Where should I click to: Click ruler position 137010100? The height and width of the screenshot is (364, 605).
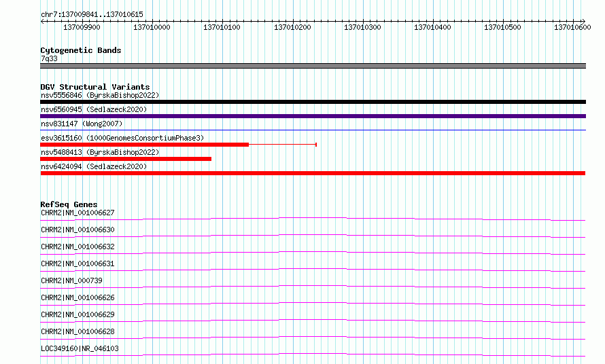(x=222, y=27)
